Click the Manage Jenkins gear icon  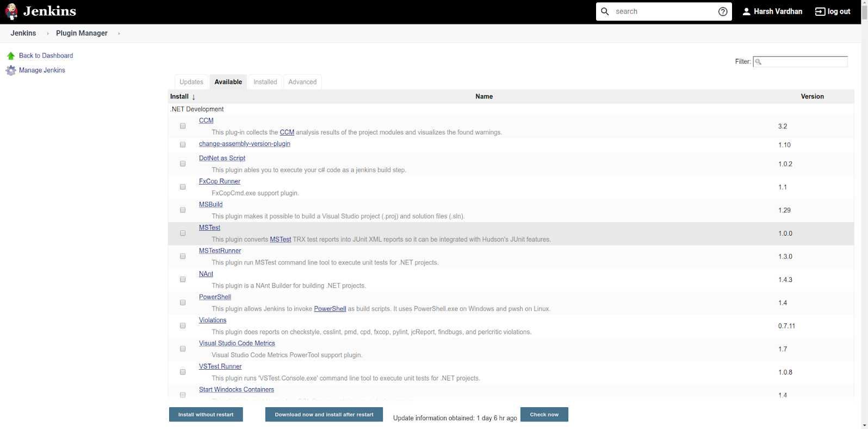pos(11,70)
